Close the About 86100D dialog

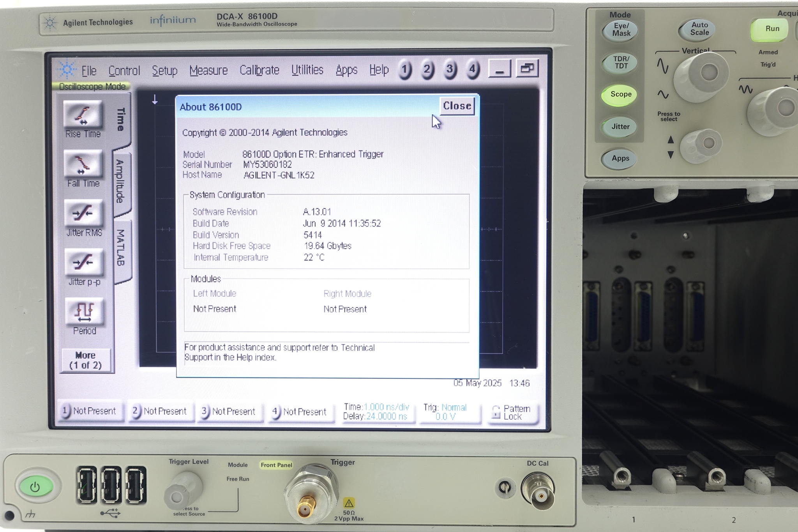coord(457,106)
